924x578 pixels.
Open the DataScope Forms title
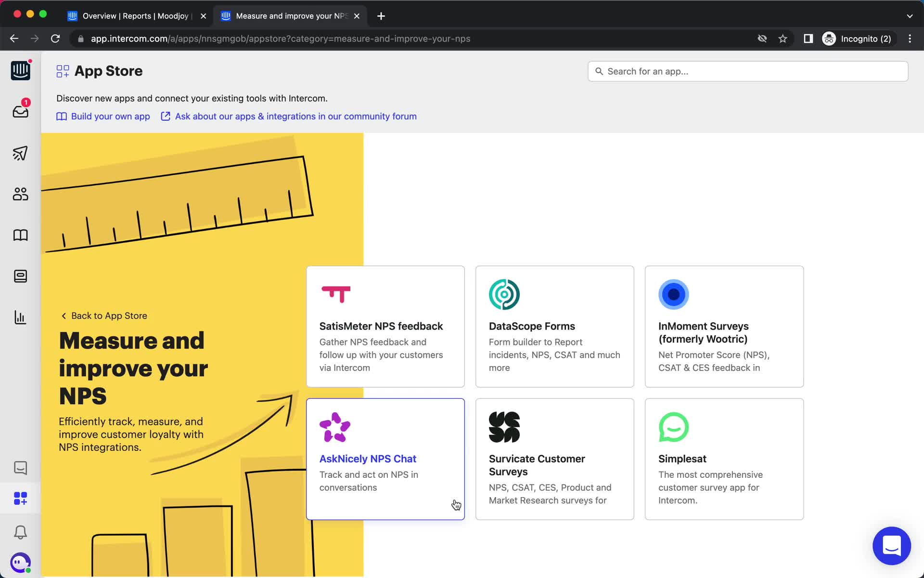[x=532, y=326]
